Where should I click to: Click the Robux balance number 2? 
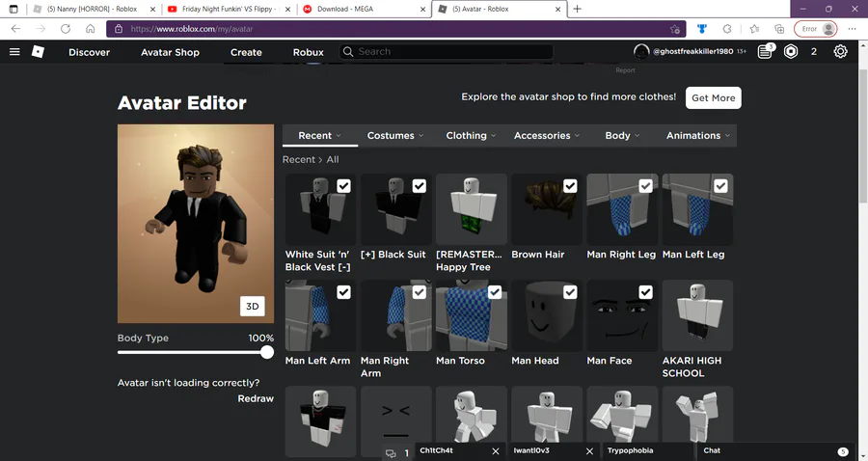click(814, 51)
